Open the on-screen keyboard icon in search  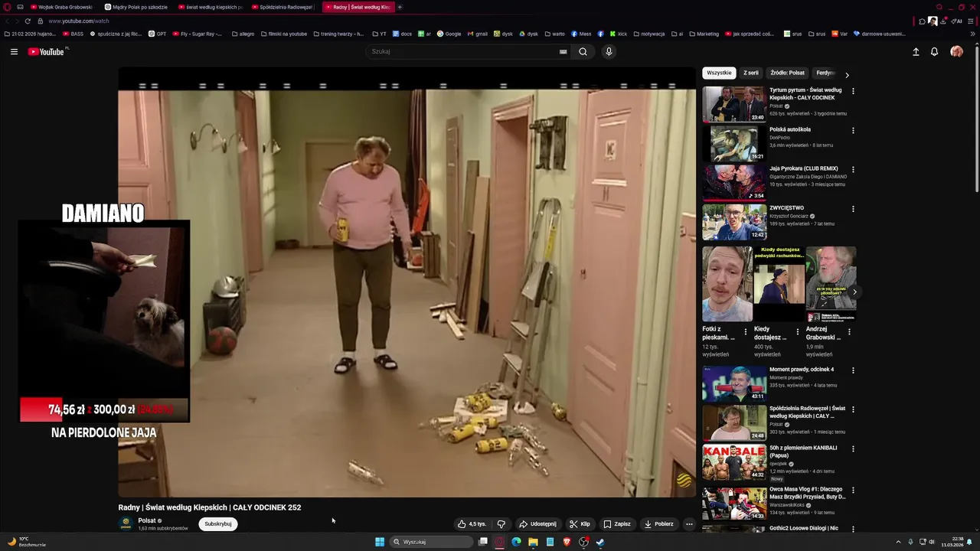tap(563, 51)
